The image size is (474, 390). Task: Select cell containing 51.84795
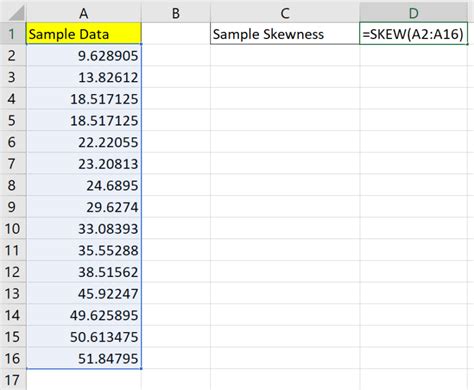click(84, 358)
